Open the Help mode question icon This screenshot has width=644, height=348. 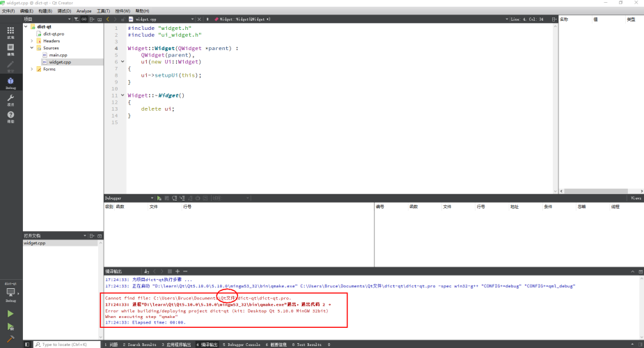click(x=10, y=116)
